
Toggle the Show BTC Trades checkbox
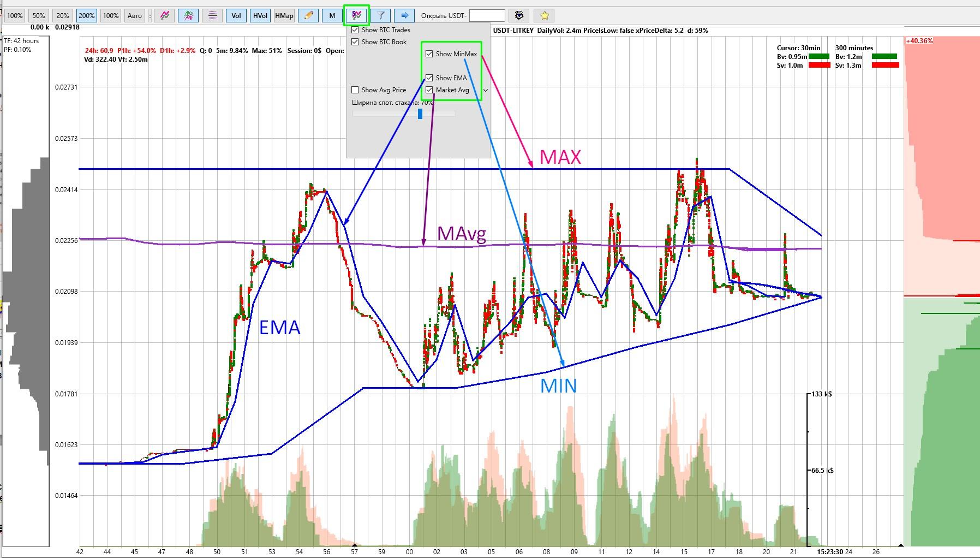point(355,30)
